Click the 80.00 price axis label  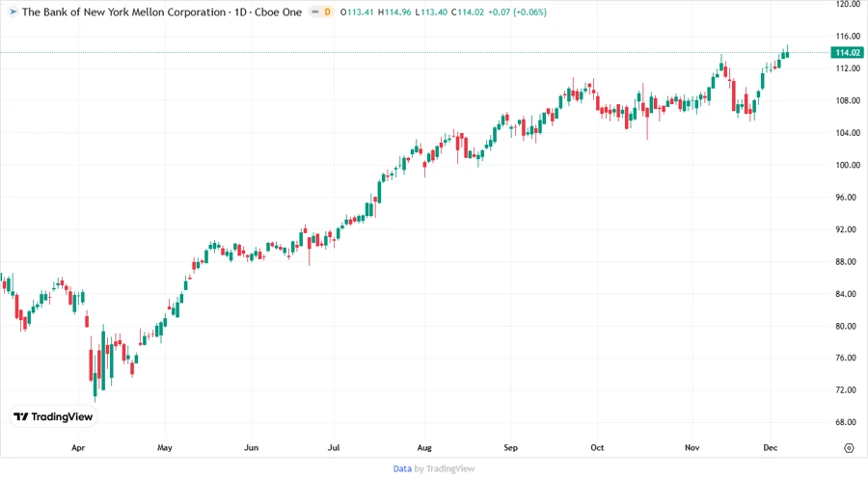[848, 326]
